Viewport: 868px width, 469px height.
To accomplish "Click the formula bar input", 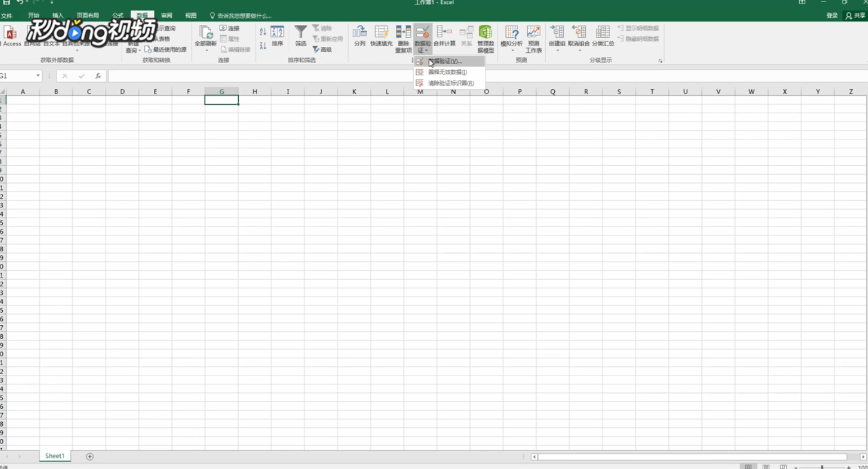I will pyautogui.click(x=487, y=76).
